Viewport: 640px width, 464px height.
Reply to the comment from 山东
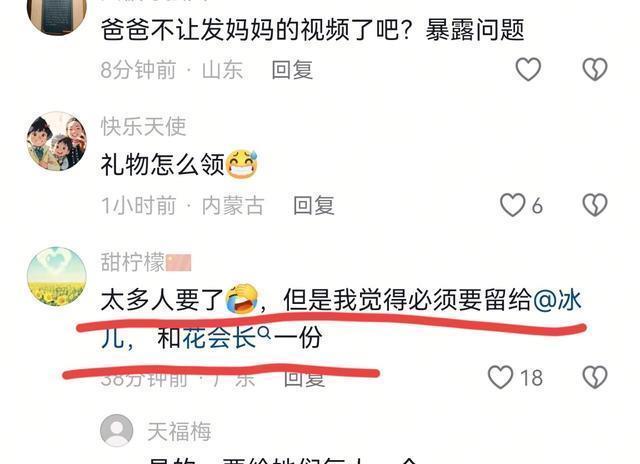292,70
